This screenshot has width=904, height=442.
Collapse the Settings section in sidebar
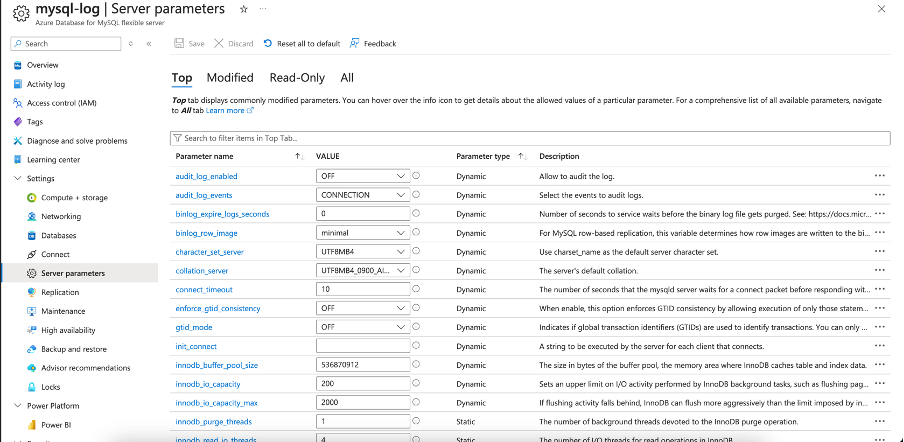click(x=17, y=178)
